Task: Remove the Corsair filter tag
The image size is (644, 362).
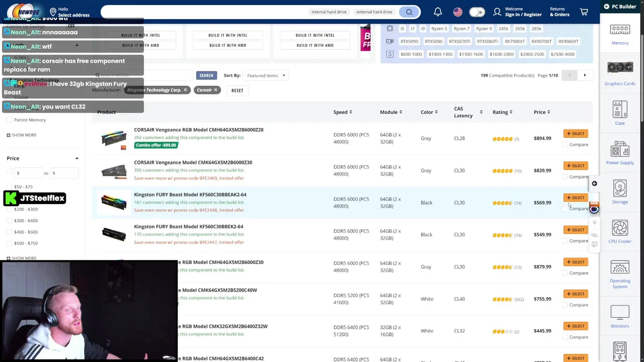Action: (215, 90)
